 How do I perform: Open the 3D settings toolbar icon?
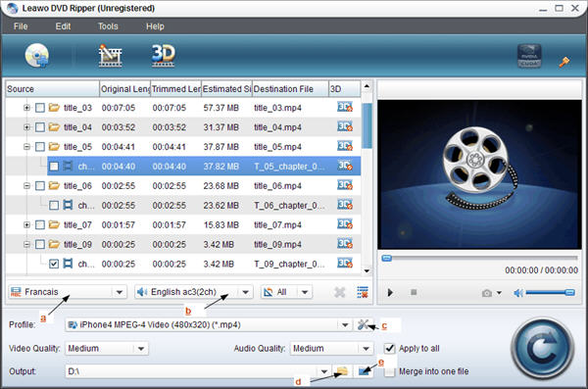[163, 56]
